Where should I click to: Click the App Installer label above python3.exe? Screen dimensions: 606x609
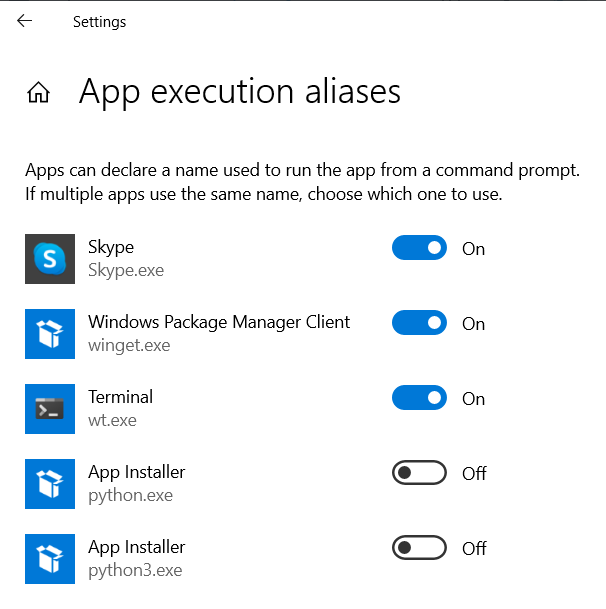tap(137, 548)
